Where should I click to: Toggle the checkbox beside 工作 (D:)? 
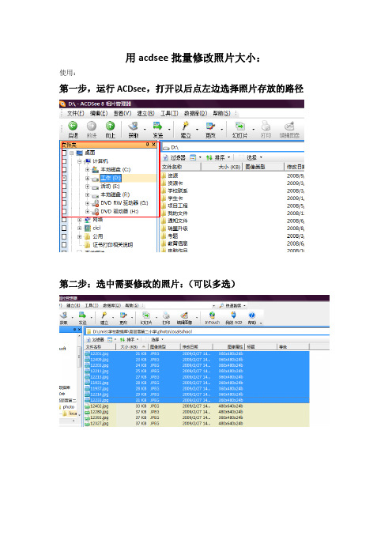[x=64, y=178]
